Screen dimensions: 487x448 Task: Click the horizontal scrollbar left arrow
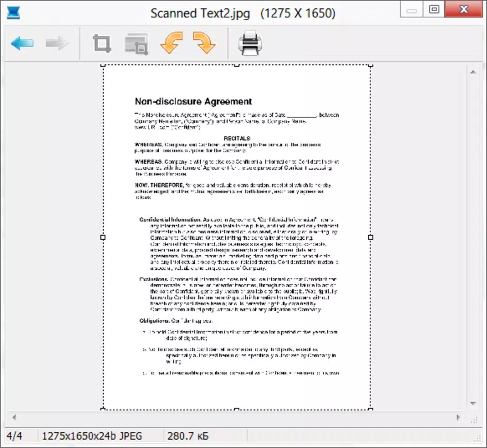coord(14,417)
